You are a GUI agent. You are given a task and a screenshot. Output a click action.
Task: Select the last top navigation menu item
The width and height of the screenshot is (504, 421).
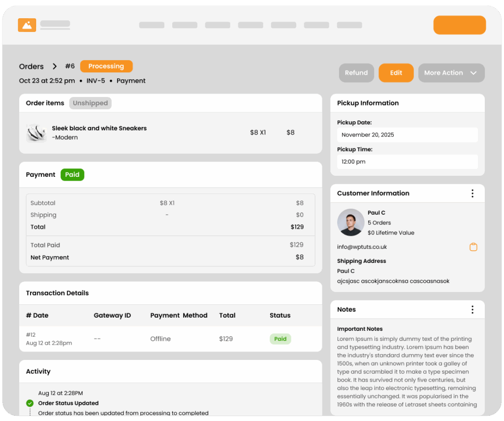tap(349, 25)
